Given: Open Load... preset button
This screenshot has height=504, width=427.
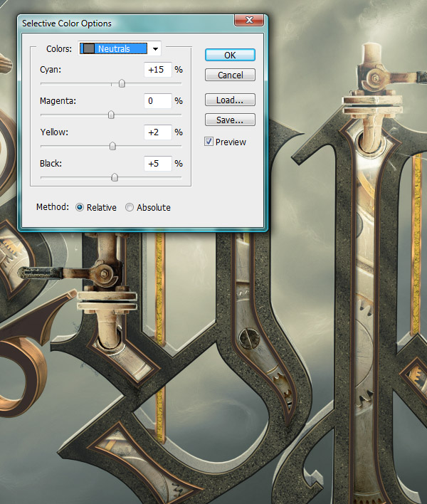Looking at the screenshot, I should 230,100.
